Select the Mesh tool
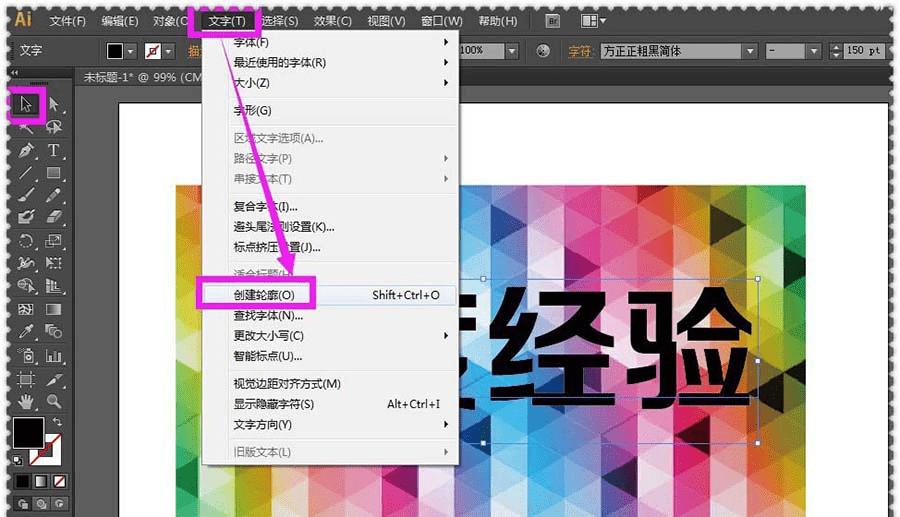The width and height of the screenshot is (900, 517). pos(26,309)
